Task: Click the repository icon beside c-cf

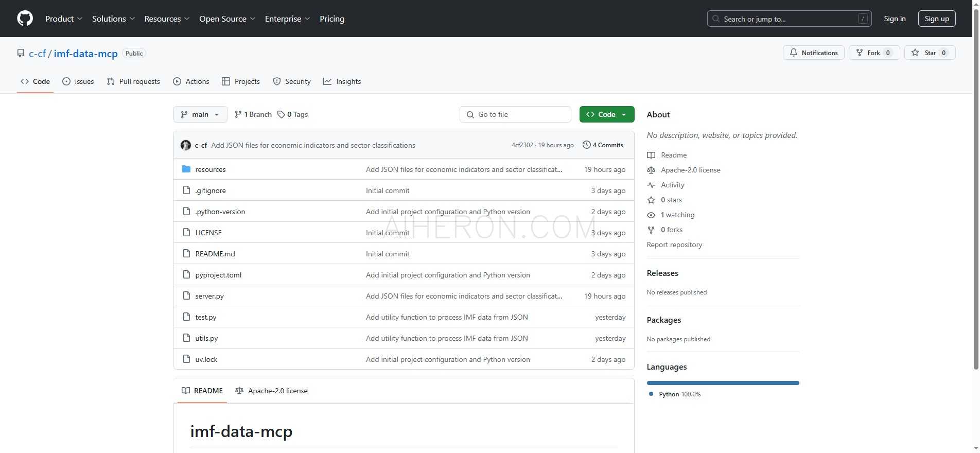Action: (21, 53)
